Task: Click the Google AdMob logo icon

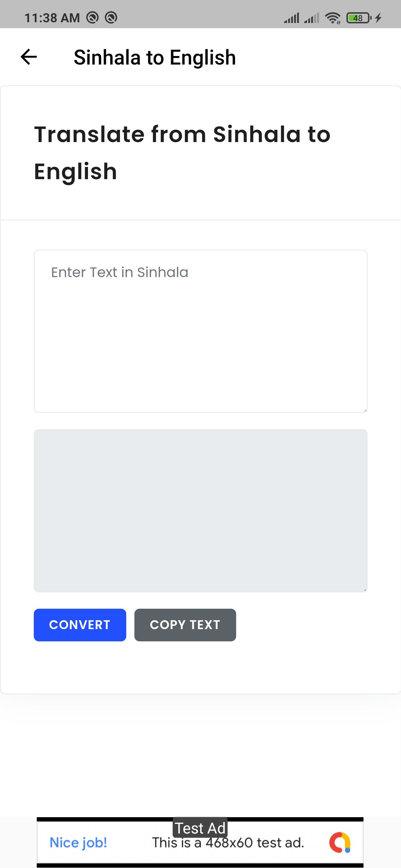Action: 340,842
